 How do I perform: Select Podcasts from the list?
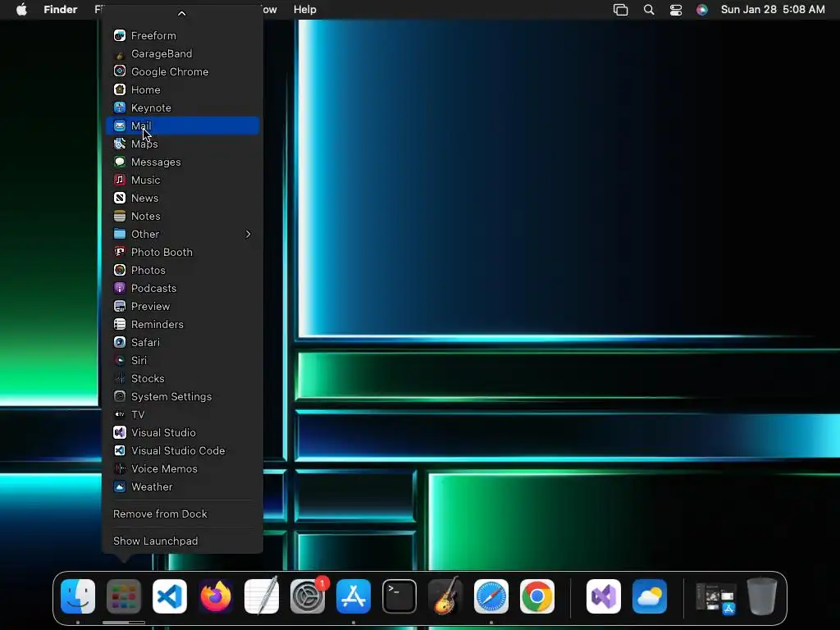tap(182, 288)
